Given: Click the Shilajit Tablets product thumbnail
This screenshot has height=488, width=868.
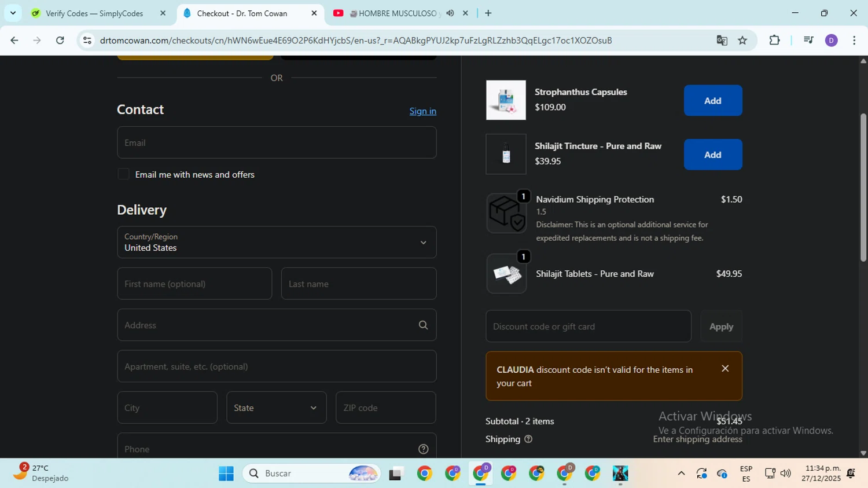Looking at the screenshot, I should click(506, 274).
